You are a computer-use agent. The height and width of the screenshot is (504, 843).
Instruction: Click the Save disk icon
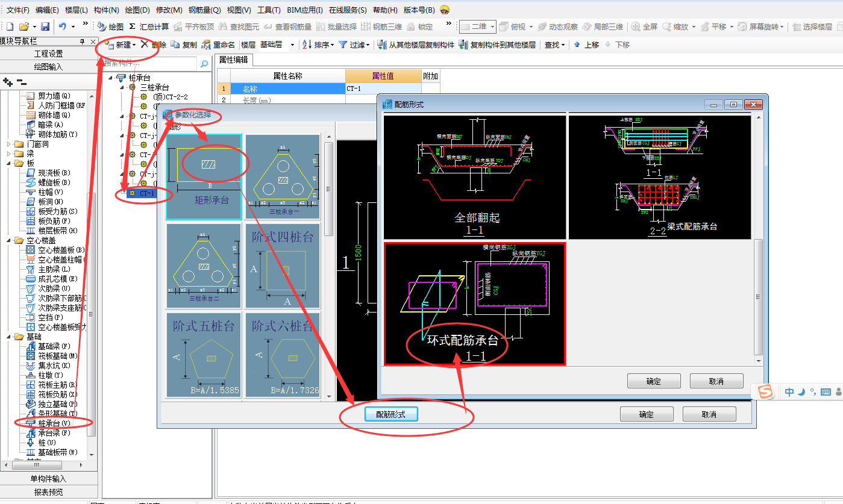pos(45,26)
